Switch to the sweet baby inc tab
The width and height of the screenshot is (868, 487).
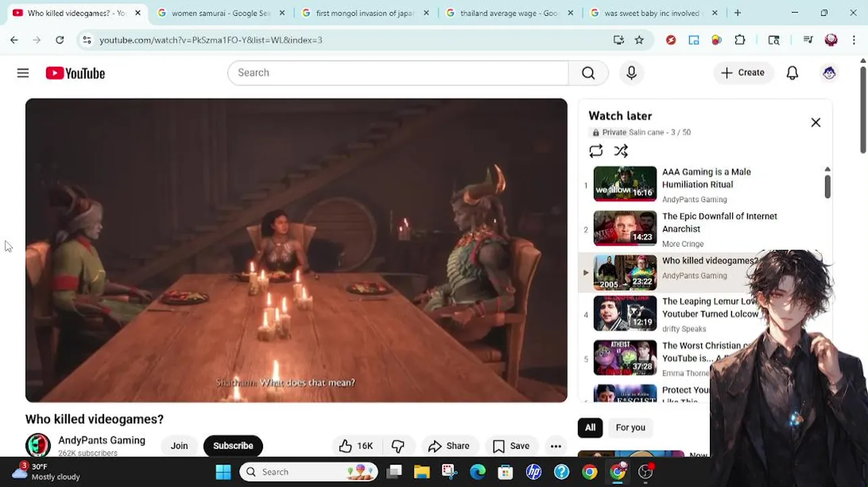(x=654, y=13)
